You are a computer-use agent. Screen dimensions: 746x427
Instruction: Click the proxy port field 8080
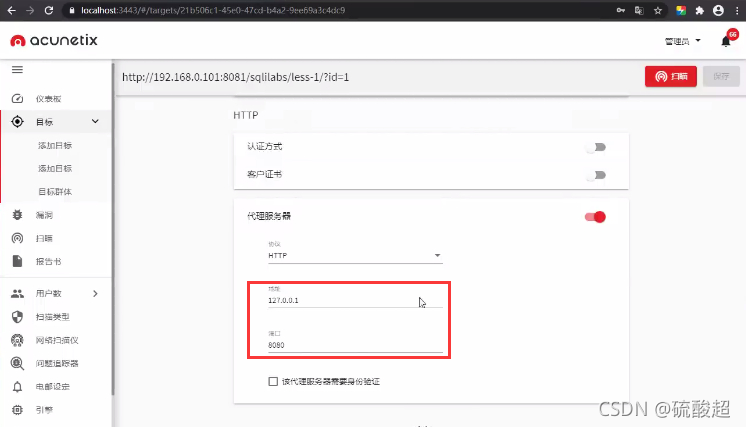click(x=355, y=345)
